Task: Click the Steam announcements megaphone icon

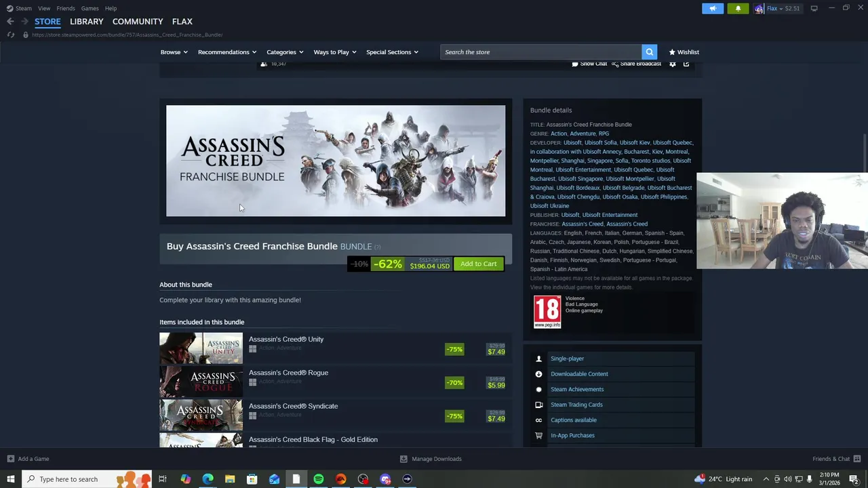Action: tap(713, 8)
